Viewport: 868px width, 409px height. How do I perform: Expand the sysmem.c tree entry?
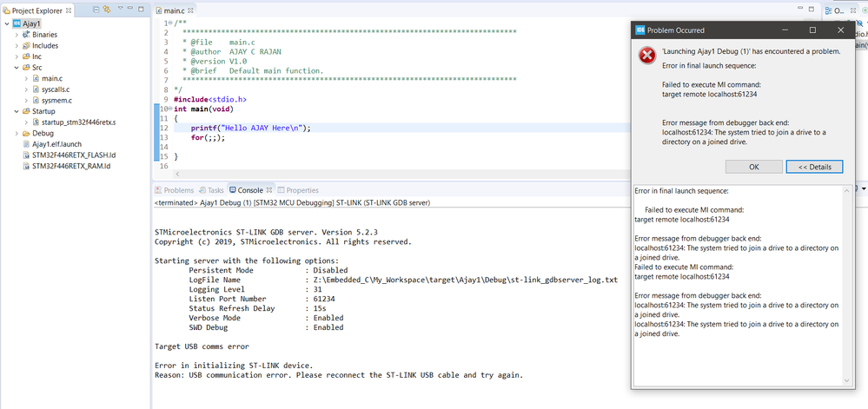(x=26, y=100)
